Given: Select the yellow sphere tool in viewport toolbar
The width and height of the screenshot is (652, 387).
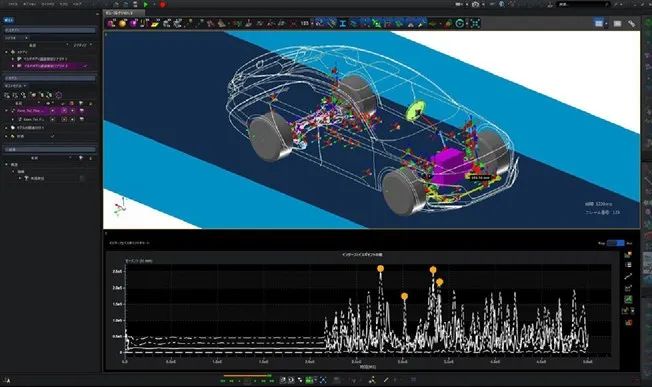Looking at the screenshot, I should (122, 23).
